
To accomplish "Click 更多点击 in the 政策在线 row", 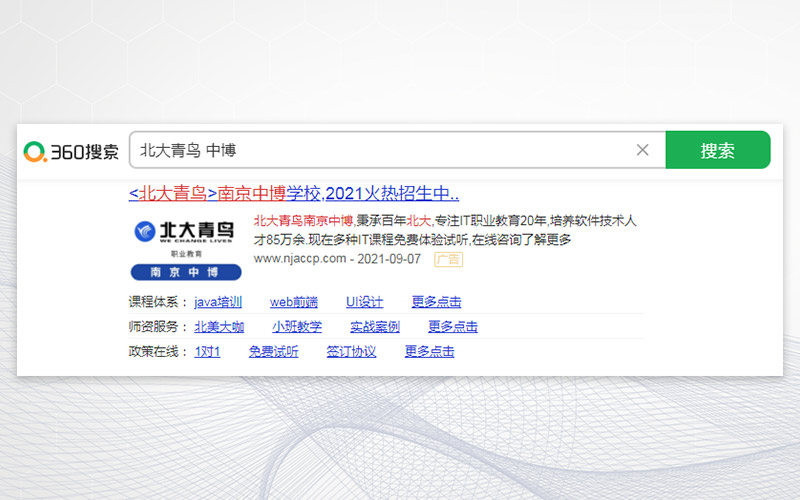I will tap(430, 352).
